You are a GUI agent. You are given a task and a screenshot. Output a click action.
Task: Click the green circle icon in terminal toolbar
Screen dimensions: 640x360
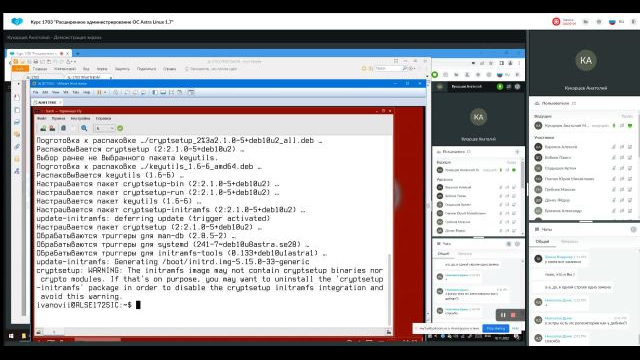point(120,128)
